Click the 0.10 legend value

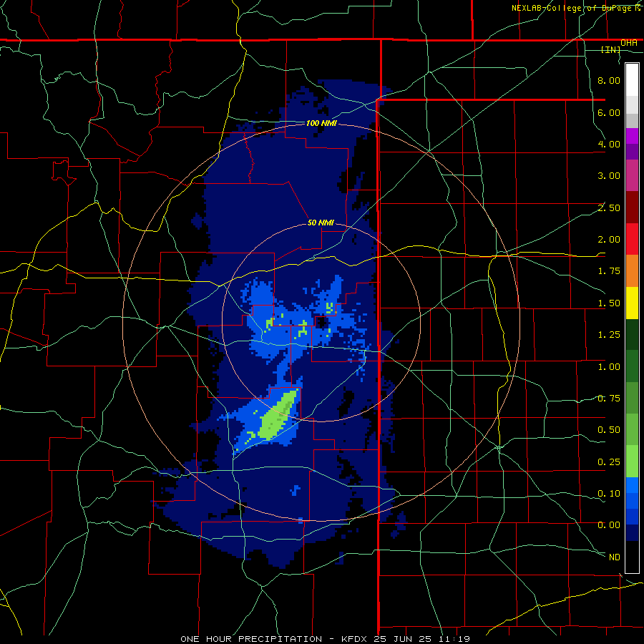(609, 494)
